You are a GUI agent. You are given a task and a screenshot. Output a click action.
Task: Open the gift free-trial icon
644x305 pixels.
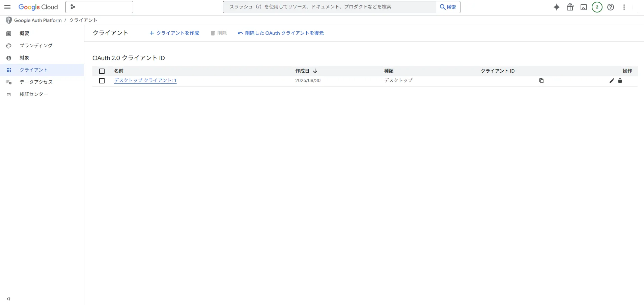[570, 7]
